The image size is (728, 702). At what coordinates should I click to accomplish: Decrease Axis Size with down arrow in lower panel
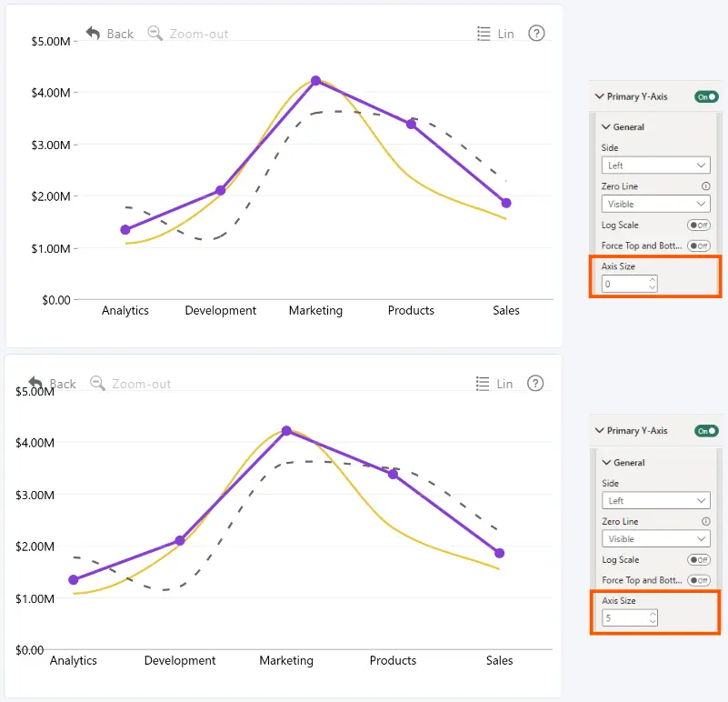[x=653, y=622]
